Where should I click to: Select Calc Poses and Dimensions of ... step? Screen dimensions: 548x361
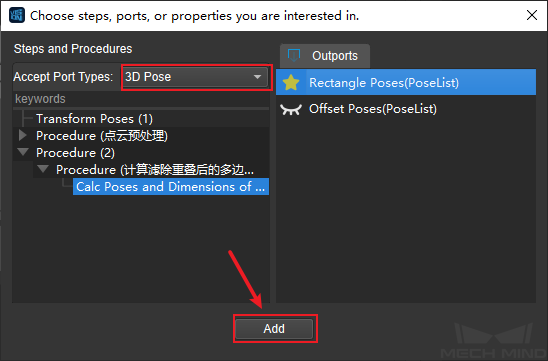point(171,187)
